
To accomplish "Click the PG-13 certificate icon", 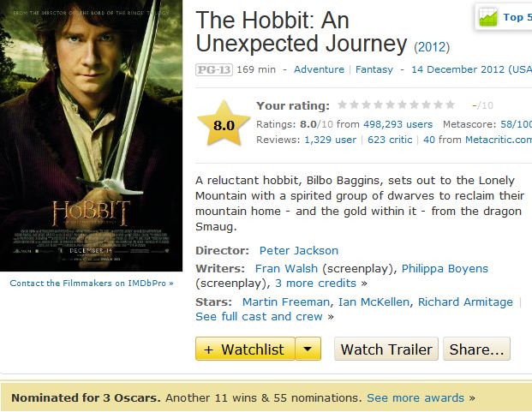I will click(214, 69).
